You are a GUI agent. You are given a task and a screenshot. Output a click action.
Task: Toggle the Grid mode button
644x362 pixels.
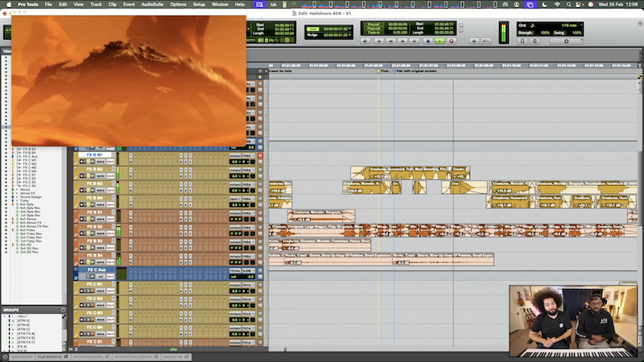pyautogui.click(x=523, y=26)
